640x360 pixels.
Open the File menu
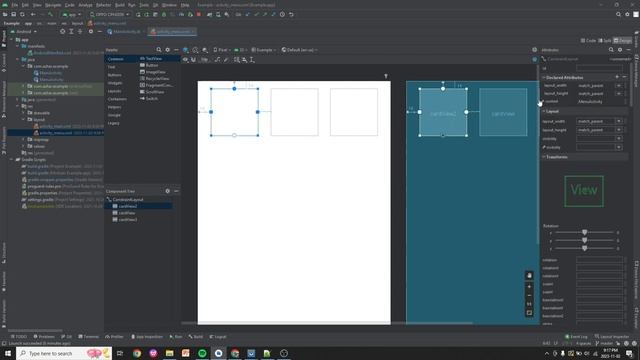tap(15, 5)
